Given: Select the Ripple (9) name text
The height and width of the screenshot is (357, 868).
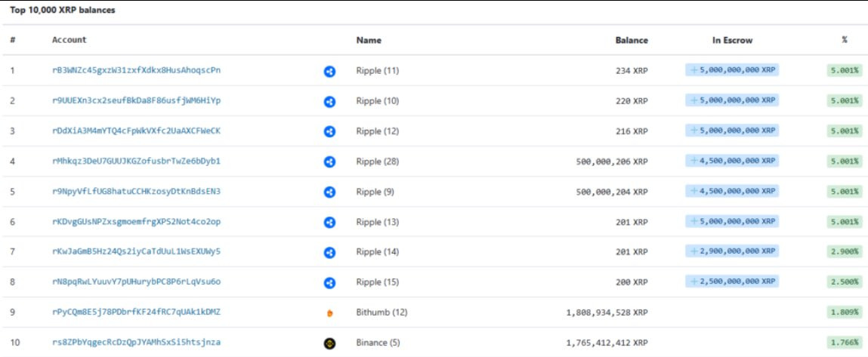Looking at the screenshot, I should [x=375, y=192].
